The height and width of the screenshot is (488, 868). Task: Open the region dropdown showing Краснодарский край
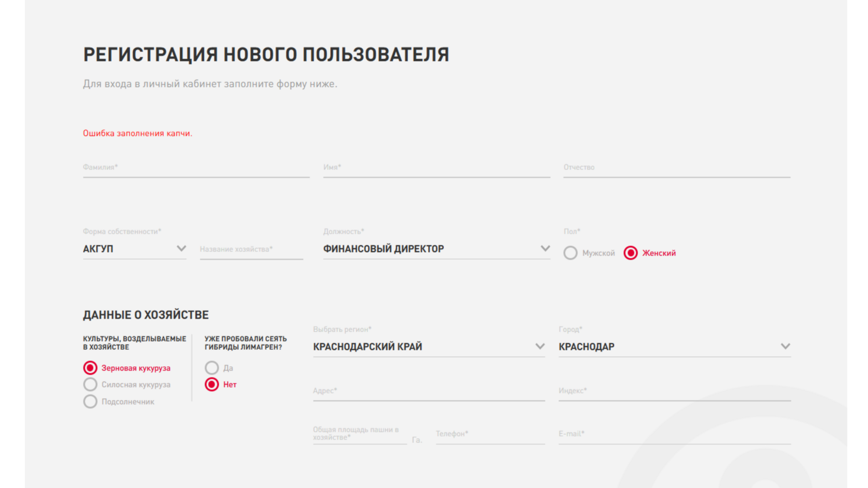pos(429,347)
